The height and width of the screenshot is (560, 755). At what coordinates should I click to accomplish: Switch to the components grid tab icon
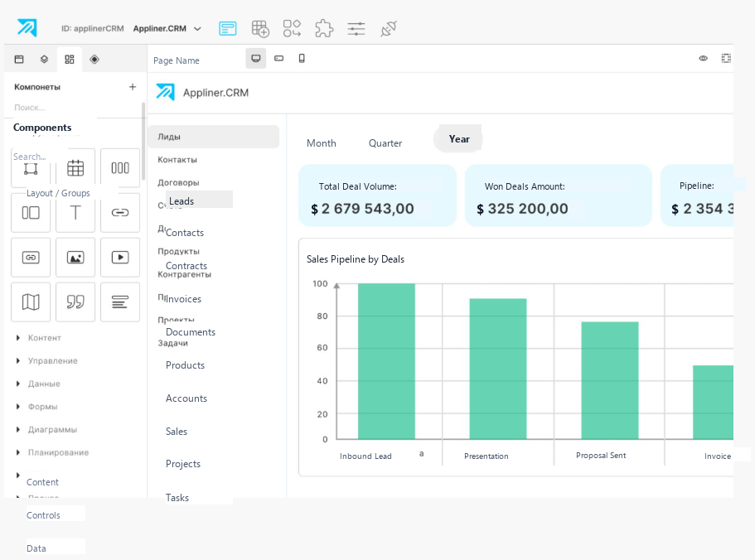[x=70, y=59]
